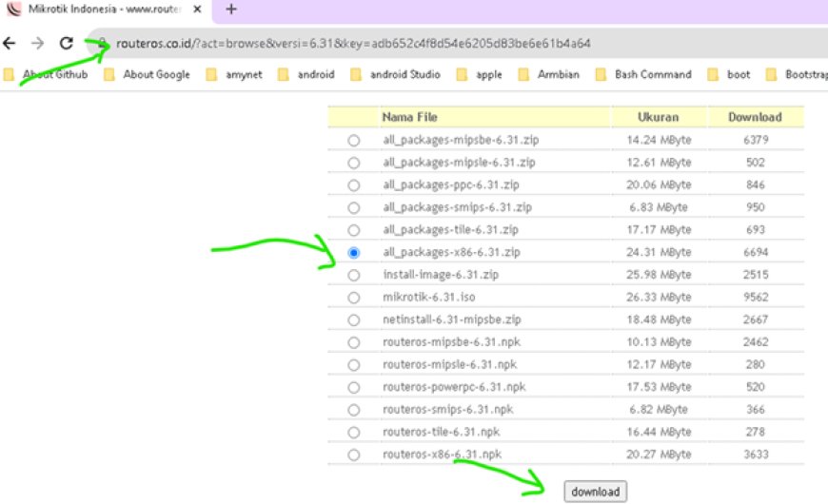This screenshot has width=828, height=504.
Task: Open the boot bookmark folder
Action: [x=729, y=74]
